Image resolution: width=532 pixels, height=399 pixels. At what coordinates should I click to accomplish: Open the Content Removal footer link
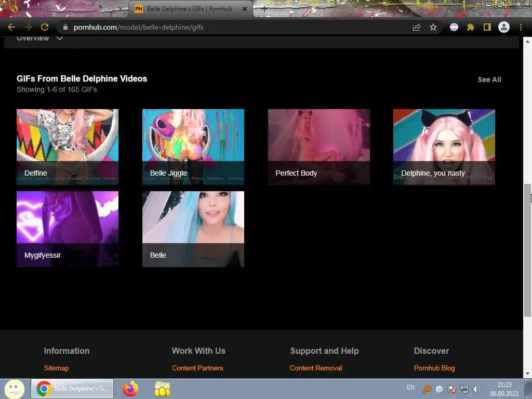[x=316, y=368]
